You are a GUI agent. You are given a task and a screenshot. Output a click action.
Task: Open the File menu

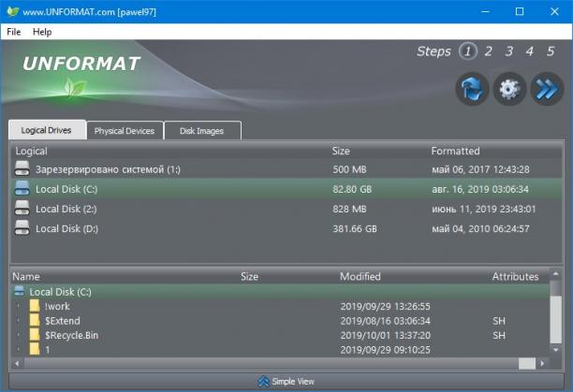click(x=13, y=32)
